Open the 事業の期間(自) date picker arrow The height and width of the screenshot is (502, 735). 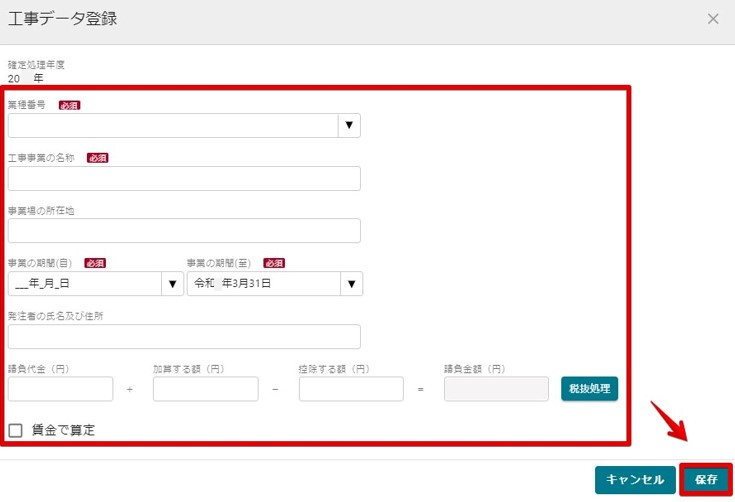172,284
